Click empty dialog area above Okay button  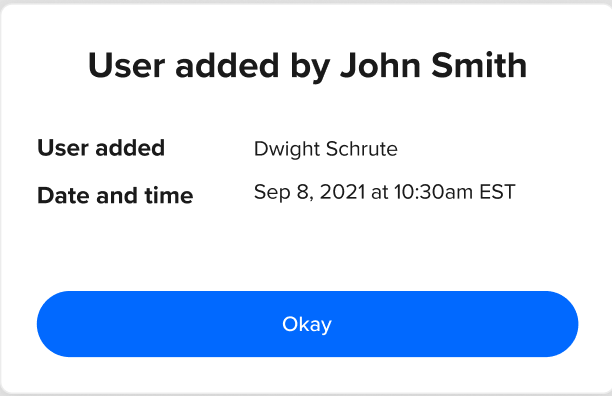pos(307,250)
